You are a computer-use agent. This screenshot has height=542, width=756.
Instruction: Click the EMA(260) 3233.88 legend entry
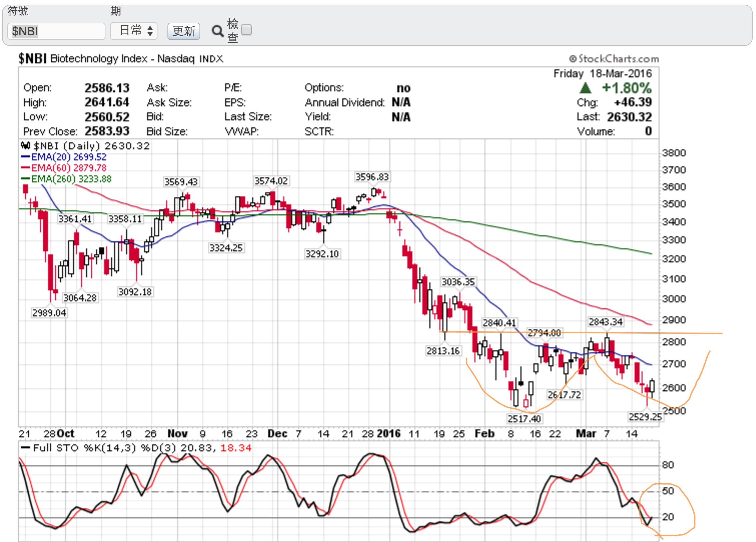pyautogui.click(x=66, y=179)
